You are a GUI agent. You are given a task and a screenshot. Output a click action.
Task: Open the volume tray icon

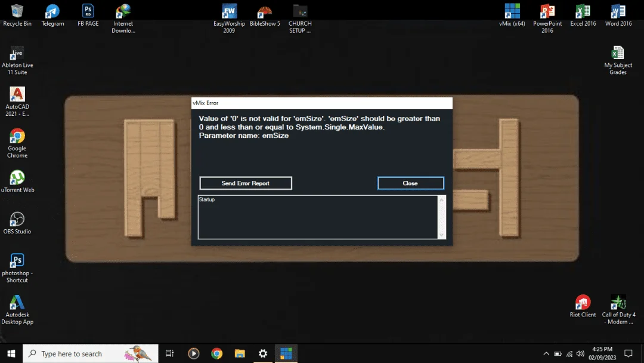[x=580, y=353]
